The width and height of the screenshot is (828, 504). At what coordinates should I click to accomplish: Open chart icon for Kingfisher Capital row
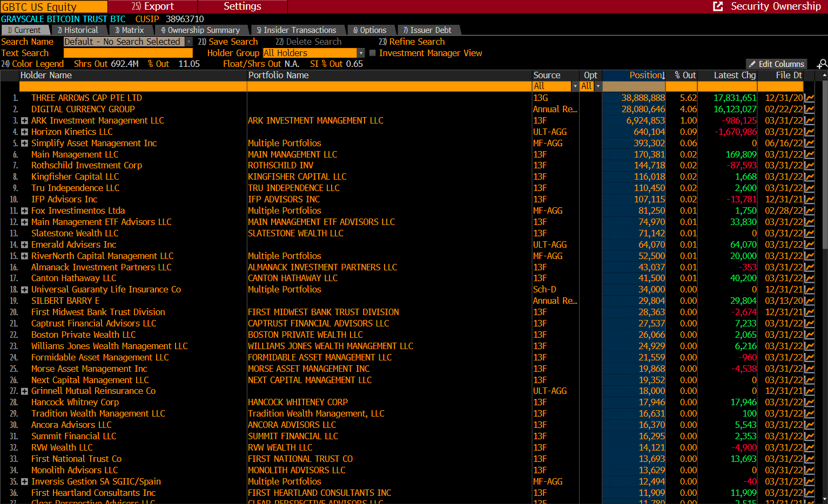(809, 177)
